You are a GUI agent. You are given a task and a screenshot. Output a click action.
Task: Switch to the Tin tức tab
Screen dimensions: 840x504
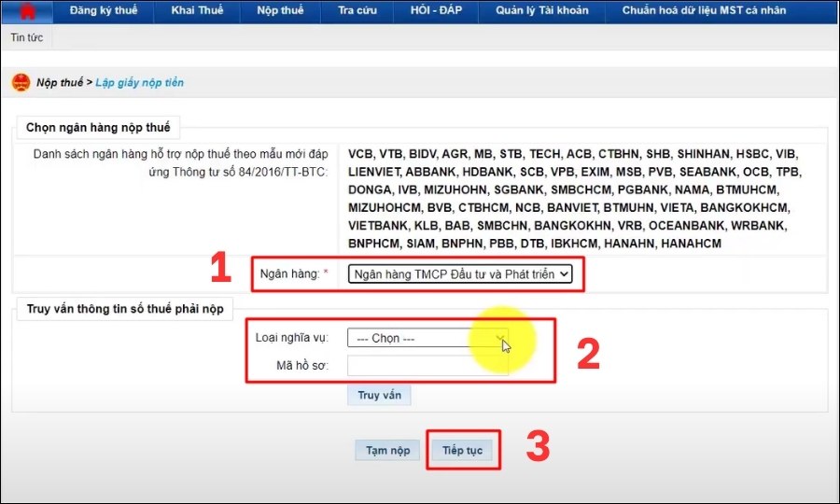click(27, 38)
